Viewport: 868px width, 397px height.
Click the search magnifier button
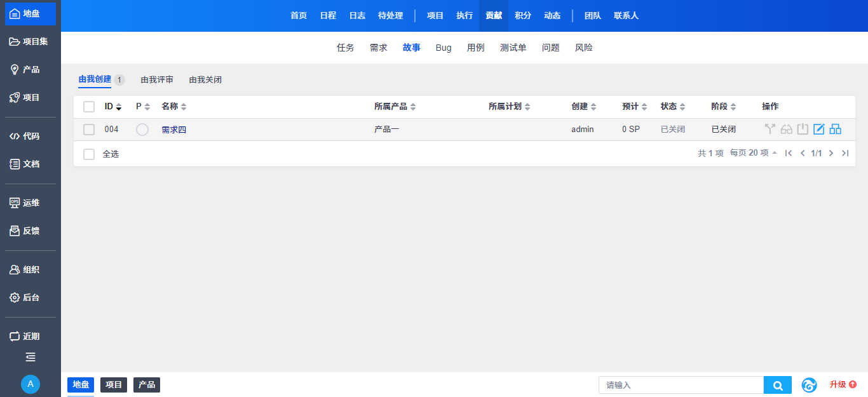click(778, 385)
